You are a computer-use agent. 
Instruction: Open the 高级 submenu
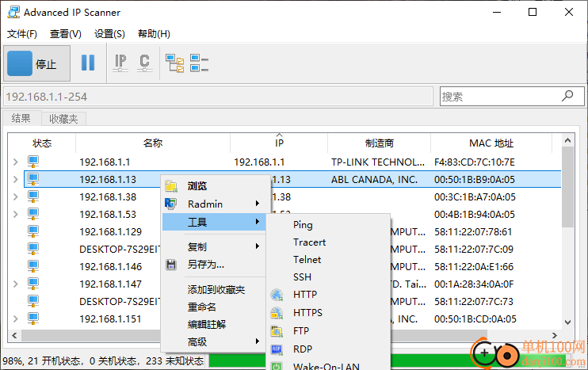(214, 341)
